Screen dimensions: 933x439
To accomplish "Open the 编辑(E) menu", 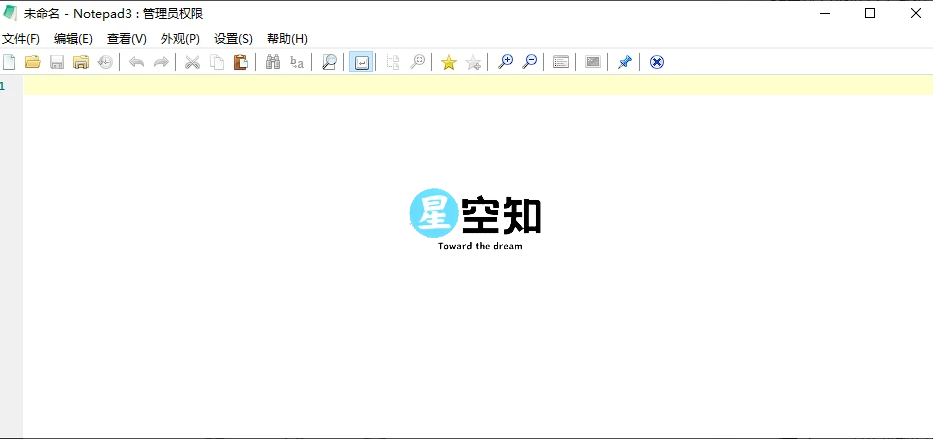I will (x=73, y=39).
